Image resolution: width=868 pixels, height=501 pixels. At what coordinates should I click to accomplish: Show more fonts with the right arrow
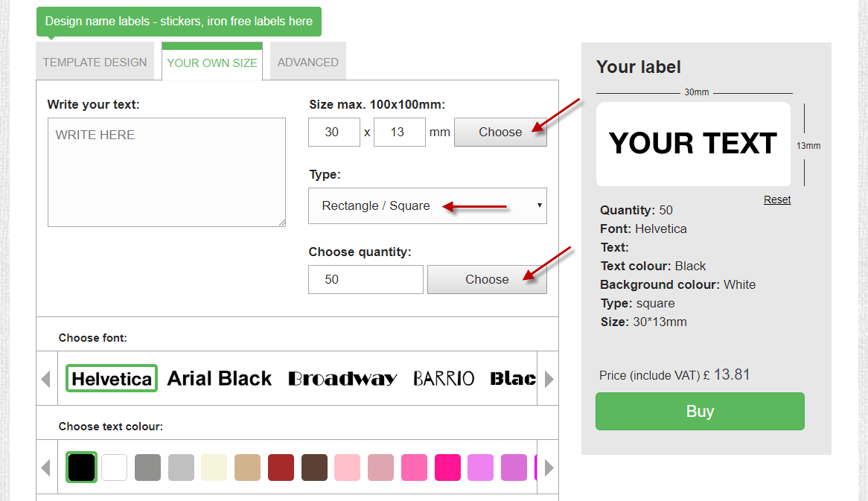[x=548, y=379]
